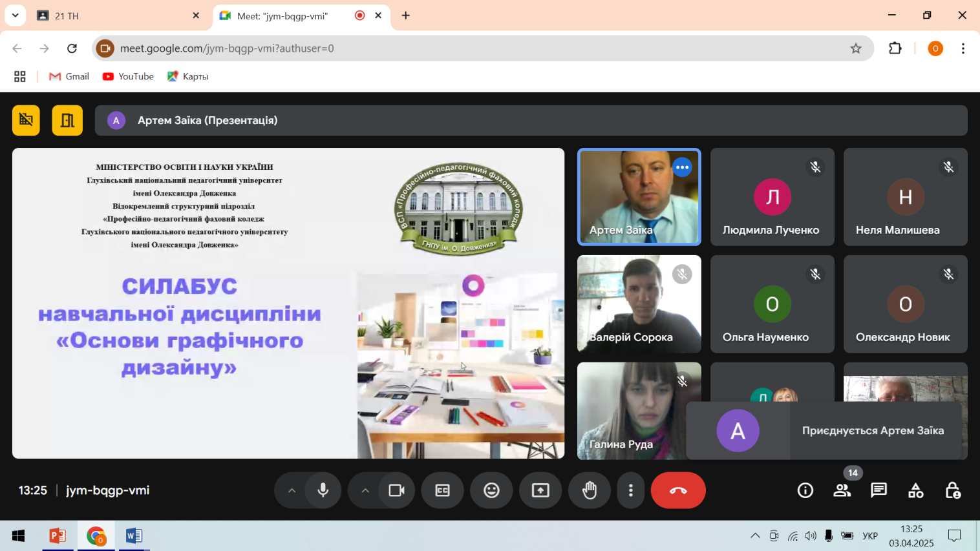Open host controls lock icon

[x=952, y=490]
